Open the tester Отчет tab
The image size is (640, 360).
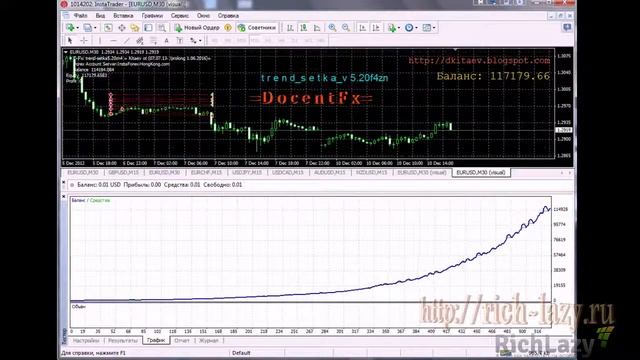tap(182, 340)
